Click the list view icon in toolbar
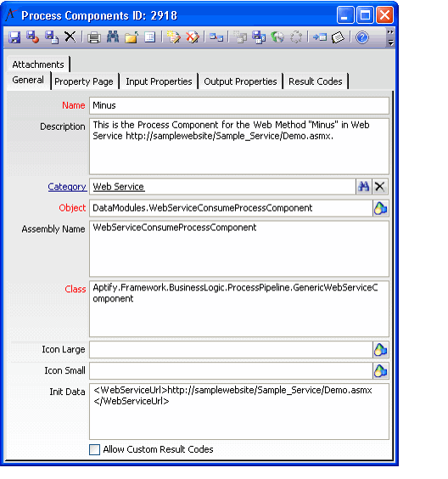Viewport: 448px width, 479px height. [x=150, y=37]
